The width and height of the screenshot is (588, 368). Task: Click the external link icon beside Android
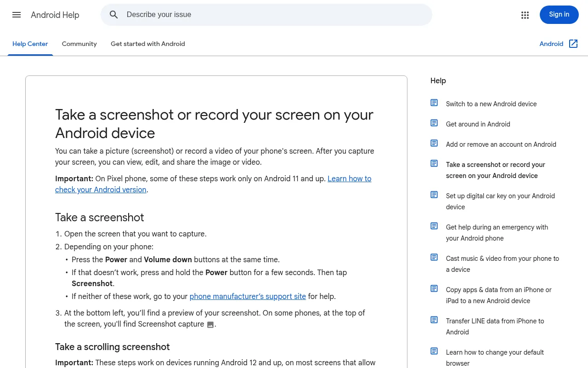pyautogui.click(x=573, y=44)
